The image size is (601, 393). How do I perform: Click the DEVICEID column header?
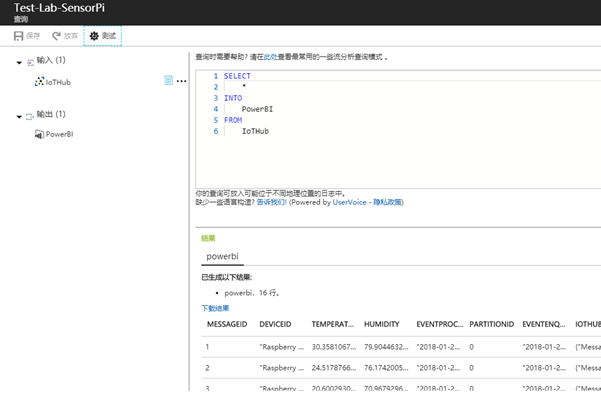[275, 324]
